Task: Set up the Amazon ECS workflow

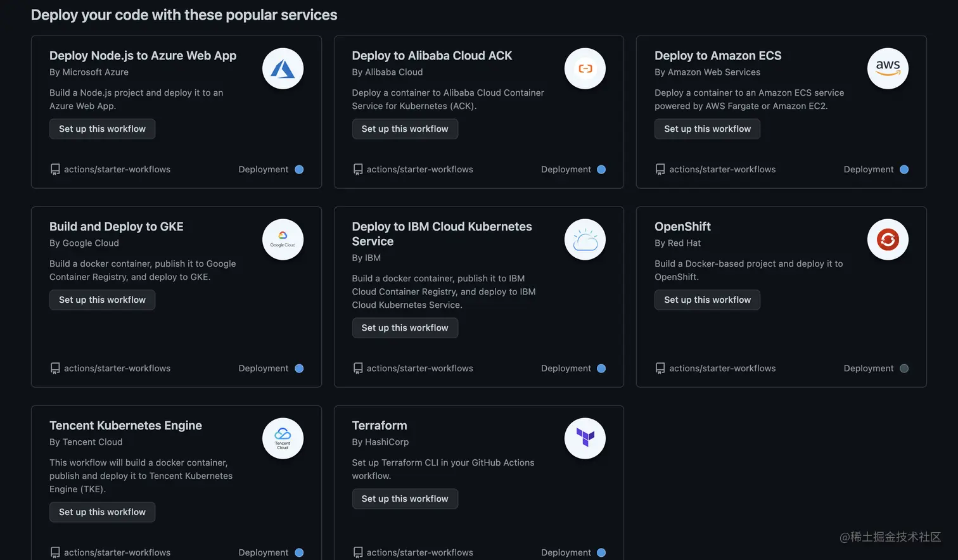Action: 707,129
